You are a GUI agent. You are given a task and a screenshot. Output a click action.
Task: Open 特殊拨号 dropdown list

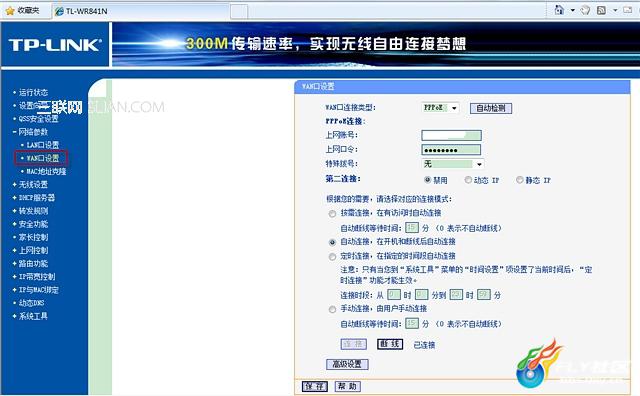(453, 164)
